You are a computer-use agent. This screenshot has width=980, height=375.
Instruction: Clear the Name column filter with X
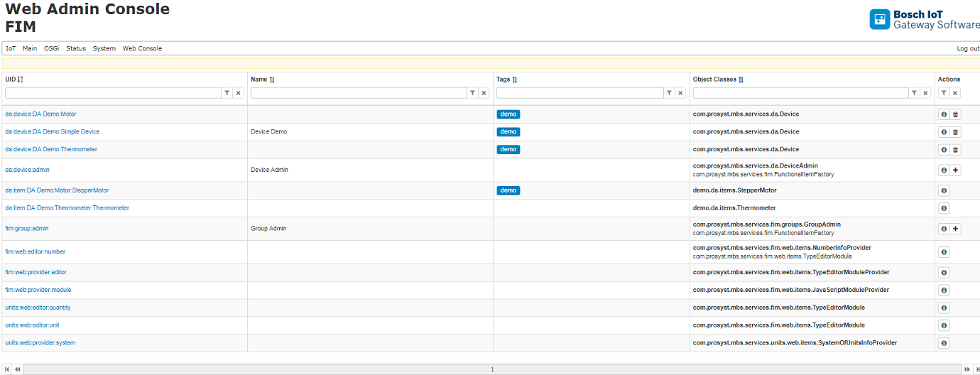tap(484, 93)
